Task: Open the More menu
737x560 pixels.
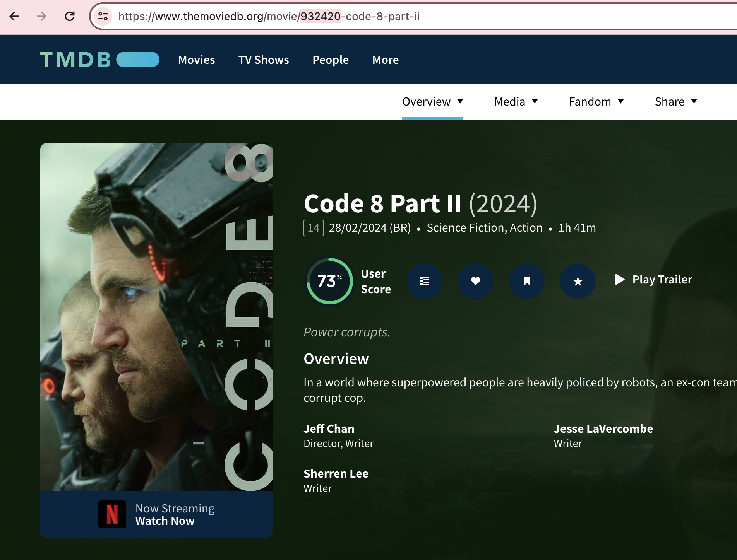Action: pyautogui.click(x=386, y=60)
